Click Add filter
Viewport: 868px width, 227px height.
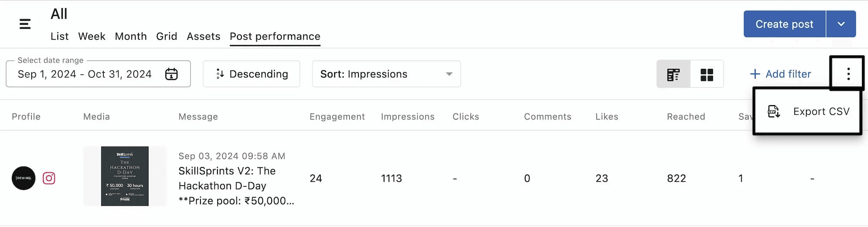coord(780,74)
